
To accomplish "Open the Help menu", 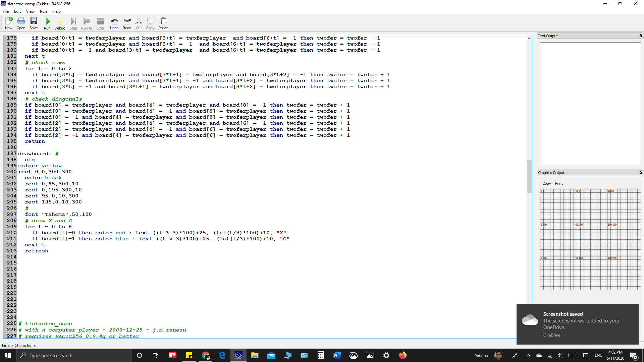I will (x=56, y=11).
